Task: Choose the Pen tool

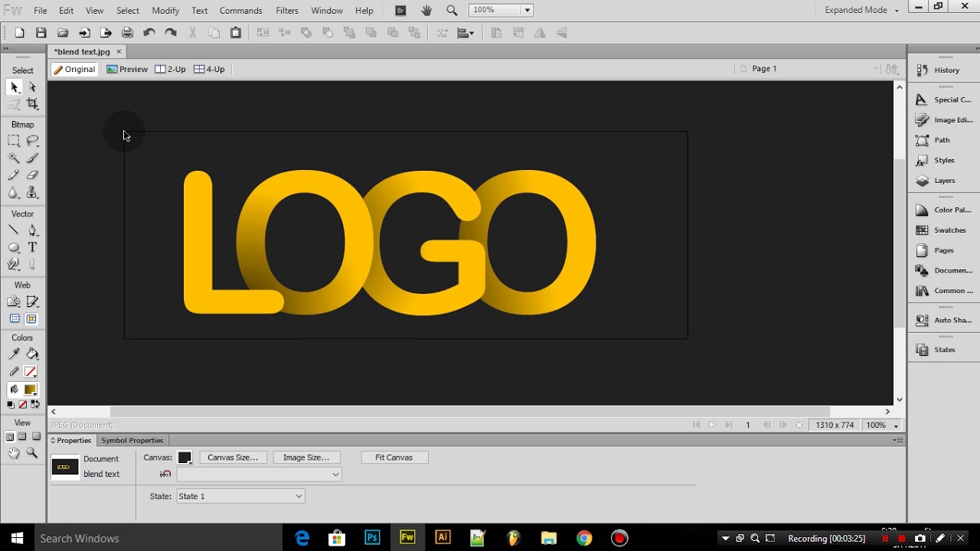Action: pyautogui.click(x=32, y=230)
